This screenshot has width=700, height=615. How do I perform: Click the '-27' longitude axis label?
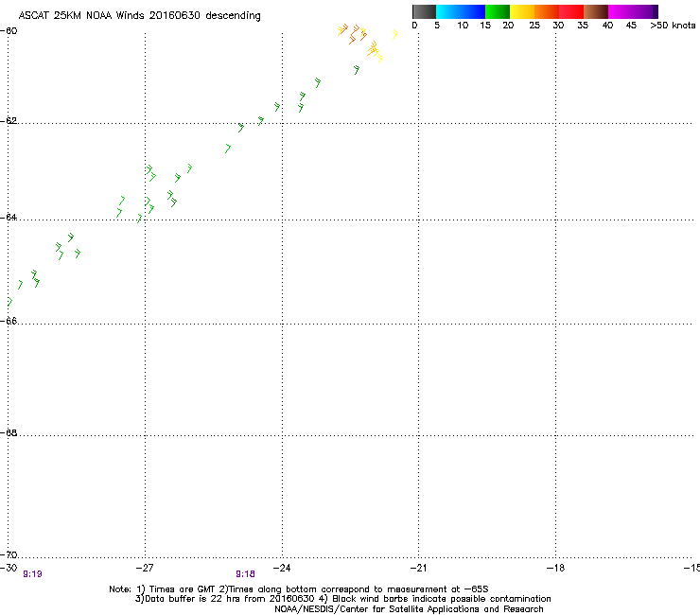click(x=145, y=568)
